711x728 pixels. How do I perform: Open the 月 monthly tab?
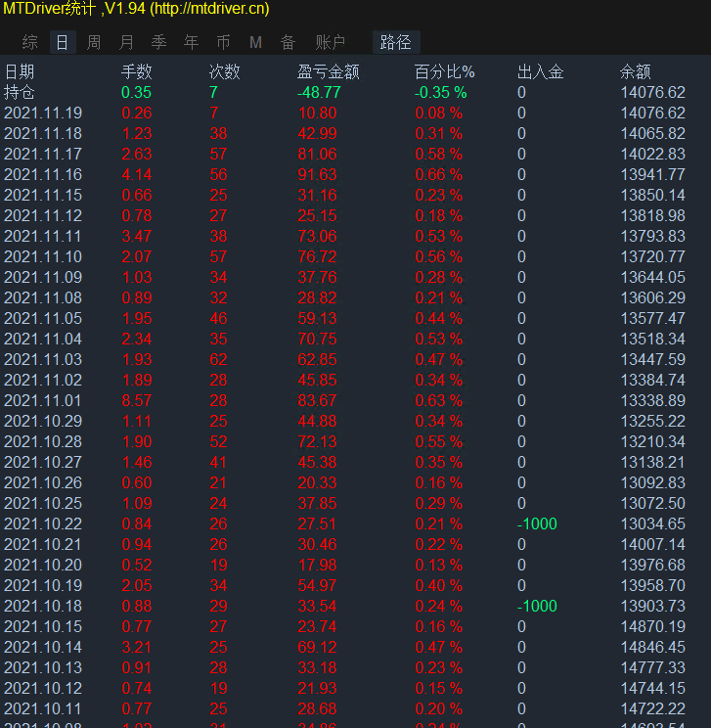[126, 42]
